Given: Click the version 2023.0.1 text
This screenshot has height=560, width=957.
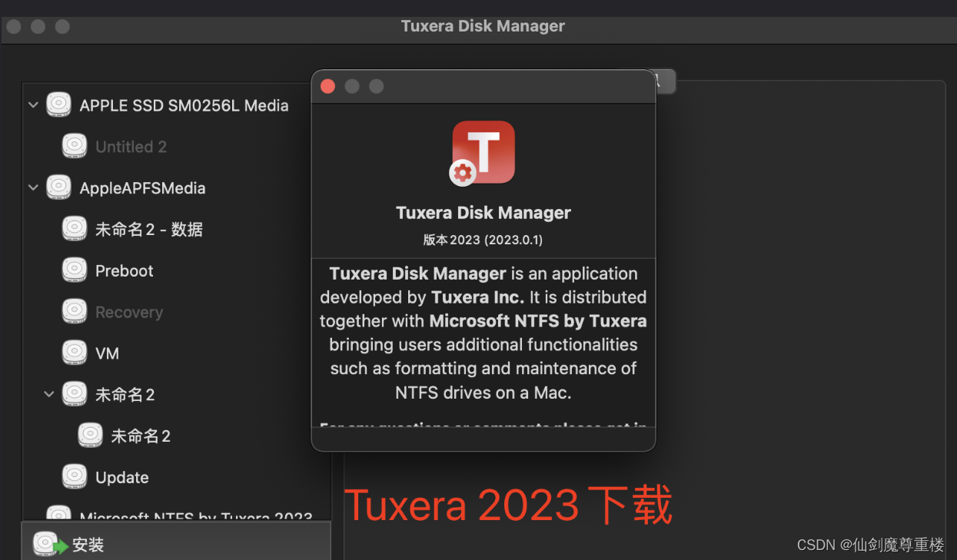Looking at the screenshot, I should (483, 240).
